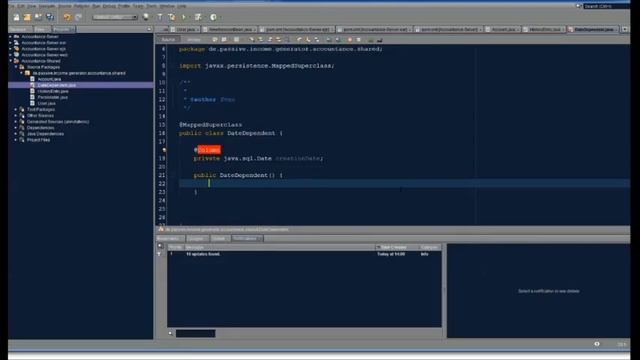Click the Build Project hammer icon
The width and height of the screenshot is (640, 360).
(x=160, y=17)
